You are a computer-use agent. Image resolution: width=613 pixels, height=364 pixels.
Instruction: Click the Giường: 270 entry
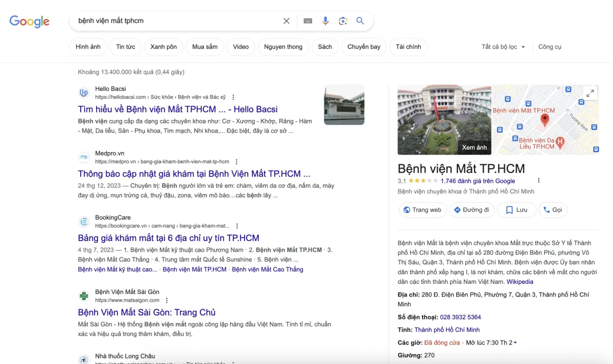(x=416, y=355)
